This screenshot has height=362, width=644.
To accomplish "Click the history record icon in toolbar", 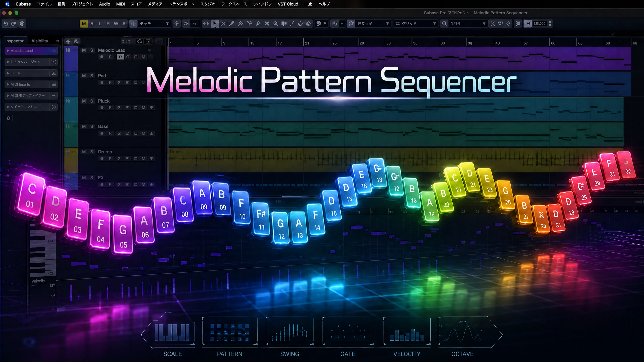I will (x=22, y=24).
